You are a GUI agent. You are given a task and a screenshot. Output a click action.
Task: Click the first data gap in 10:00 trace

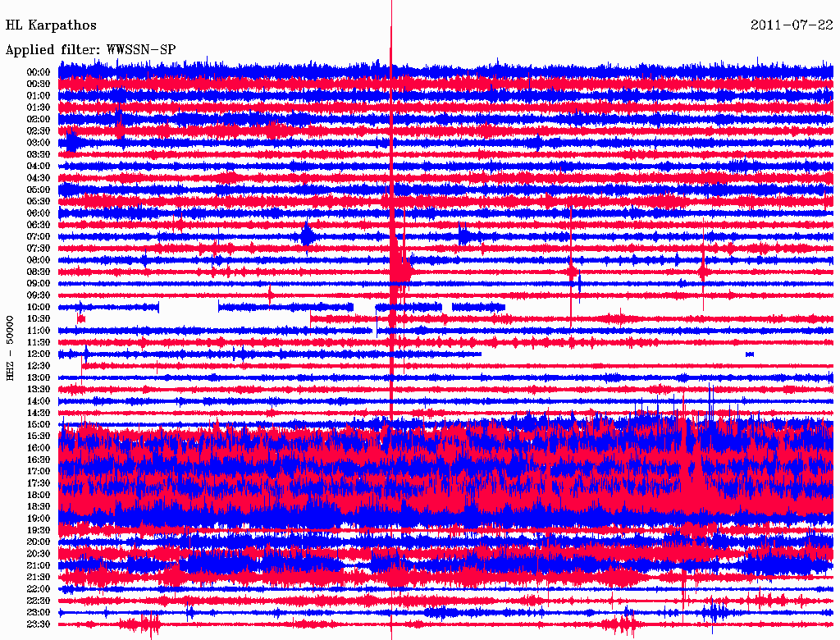pyautogui.click(x=189, y=307)
